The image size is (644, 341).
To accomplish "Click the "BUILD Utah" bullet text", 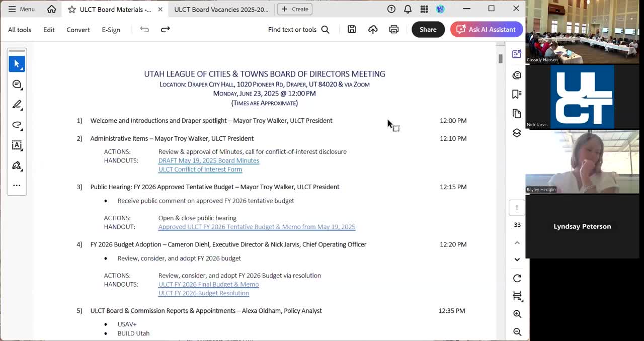I will pyautogui.click(x=133, y=333).
